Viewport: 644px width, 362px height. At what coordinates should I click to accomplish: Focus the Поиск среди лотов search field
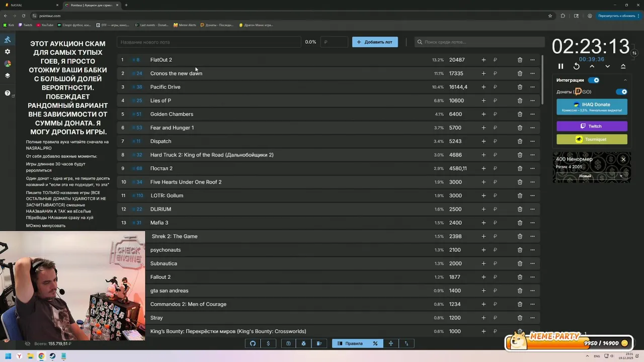(x=479, y=42)
